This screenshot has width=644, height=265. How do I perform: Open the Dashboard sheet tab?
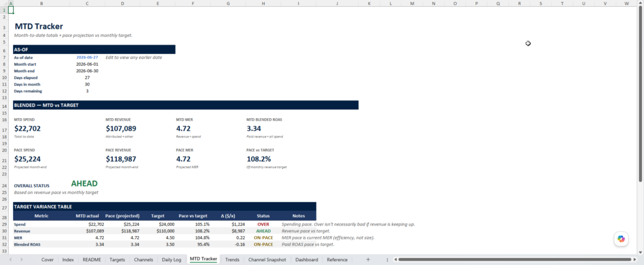306,260
